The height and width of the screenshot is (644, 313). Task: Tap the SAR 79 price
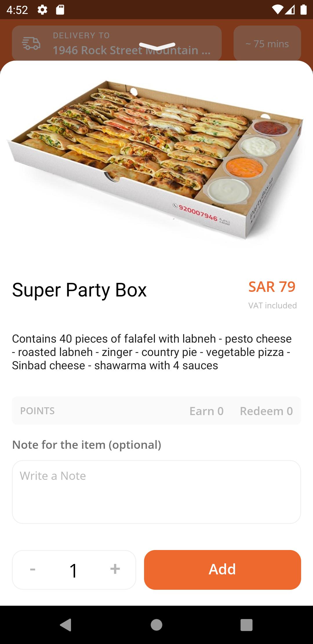coord(272,287)
